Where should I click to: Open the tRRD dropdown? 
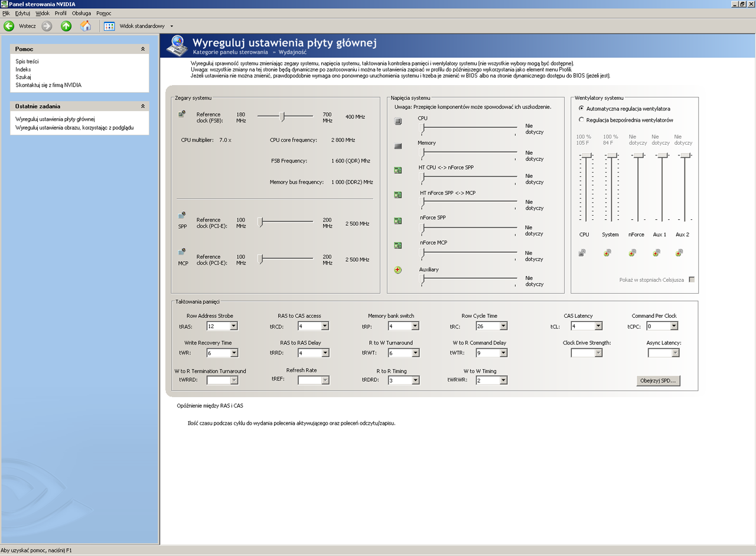pyautogui.click(x=313, y=353)
